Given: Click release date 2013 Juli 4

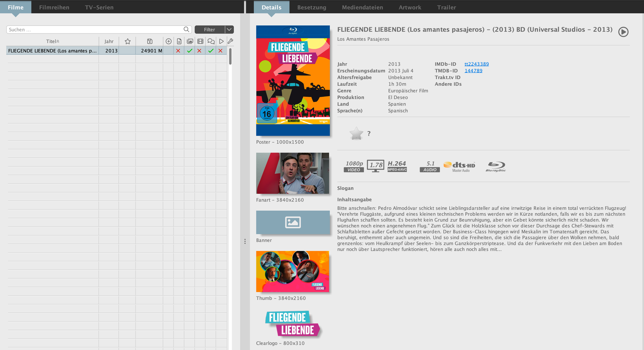Looking at the screenshot, I should [x=401, y=71].
